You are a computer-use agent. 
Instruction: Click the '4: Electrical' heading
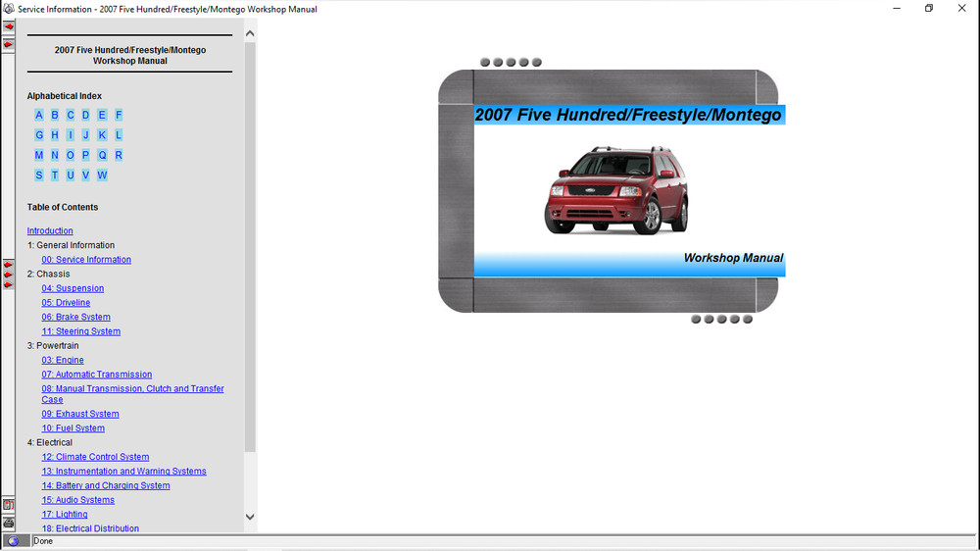(49, 443)
